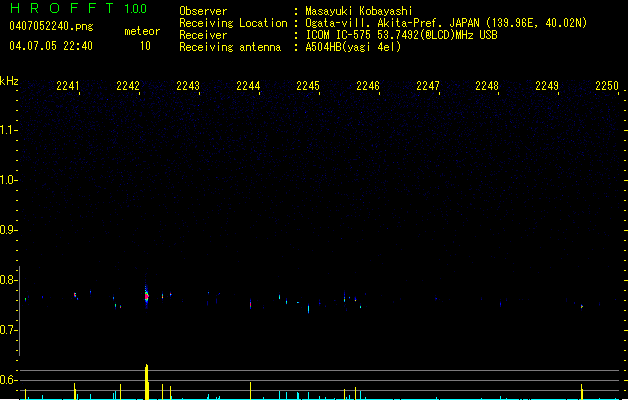Viewport: 629px width, 400px height.
Task: Click the HROFFT 1.0.0 title text
Action: point(79,8)
